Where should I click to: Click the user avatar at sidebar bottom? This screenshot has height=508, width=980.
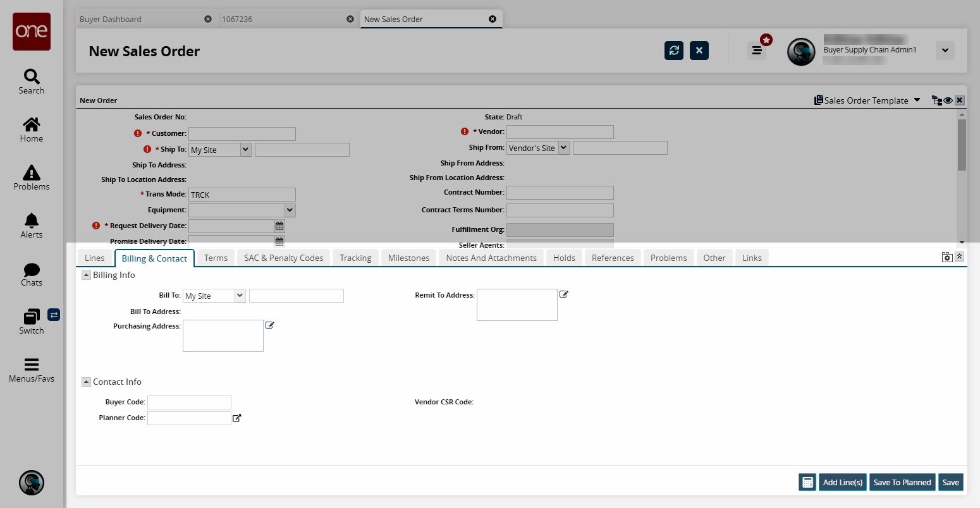tap(32, 483)
